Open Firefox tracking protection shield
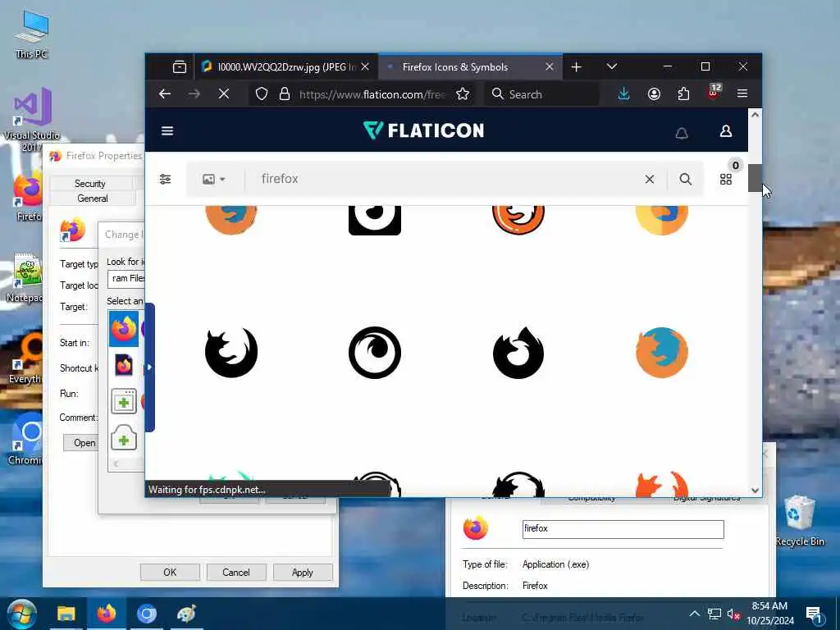 [x=262, y=94]
